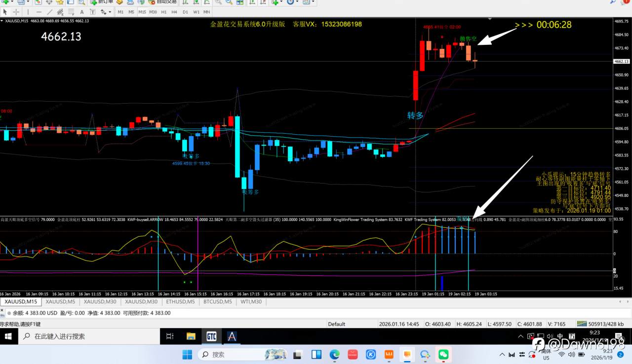Image resolution: width=632 pixels, height=364 pixels.
Task: Open the GTC app in taskbar
Action: 211,336
